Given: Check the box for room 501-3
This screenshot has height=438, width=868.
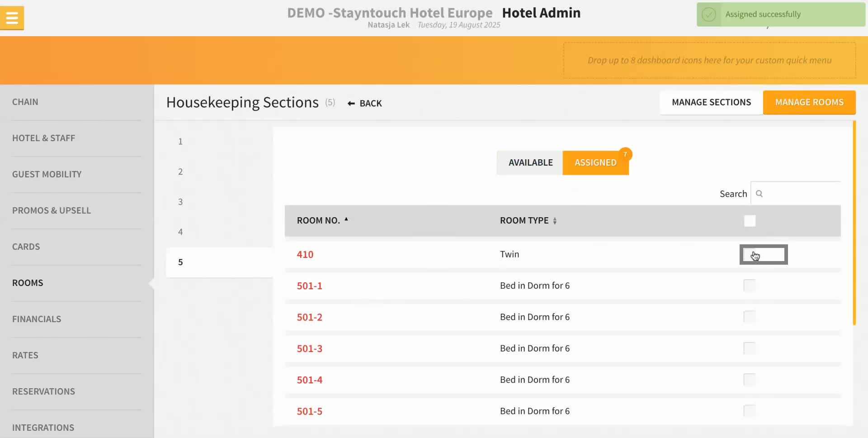Looking at the screenshot, I should point(750,348).
